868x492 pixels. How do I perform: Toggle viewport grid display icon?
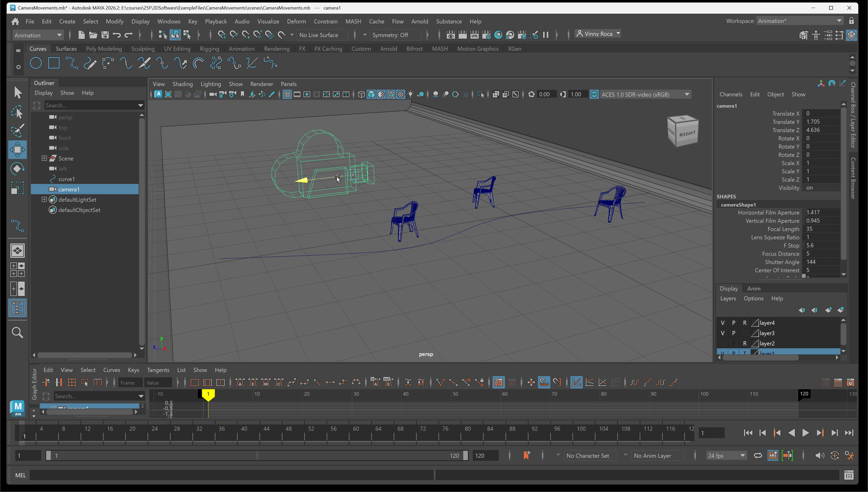pos(287,95)
